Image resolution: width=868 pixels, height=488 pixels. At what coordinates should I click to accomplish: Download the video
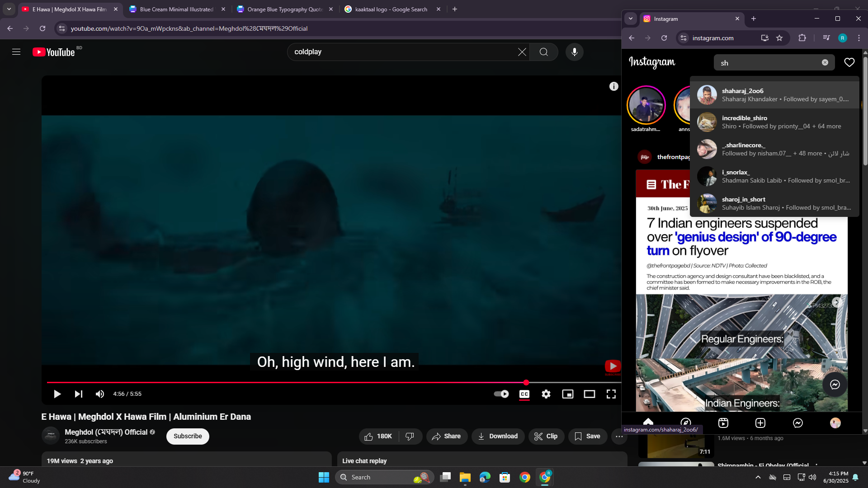(498, 436)
